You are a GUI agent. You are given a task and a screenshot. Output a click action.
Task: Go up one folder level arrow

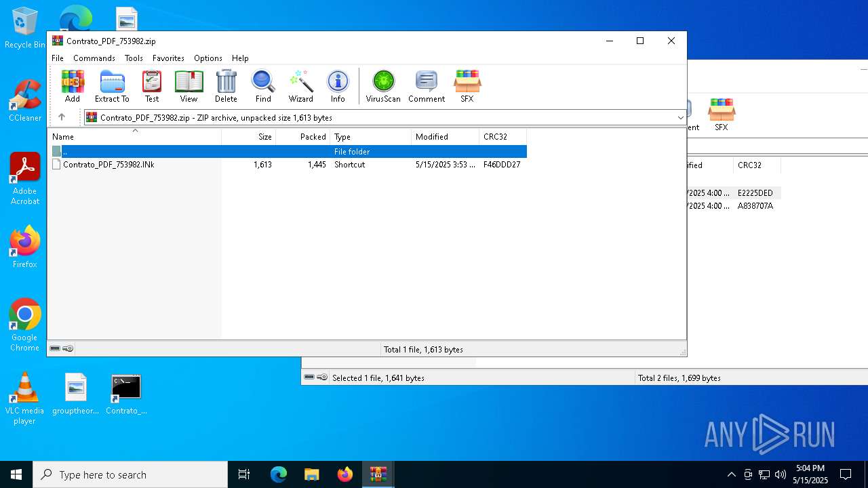(61, 117)
